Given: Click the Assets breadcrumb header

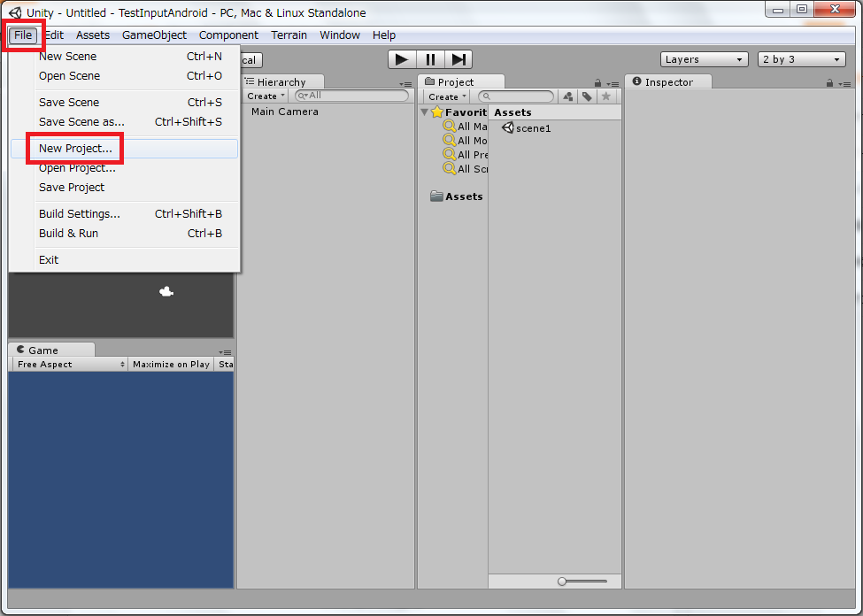Looking at the screenshot, I should pyautogui.click(x=512, y=112).
